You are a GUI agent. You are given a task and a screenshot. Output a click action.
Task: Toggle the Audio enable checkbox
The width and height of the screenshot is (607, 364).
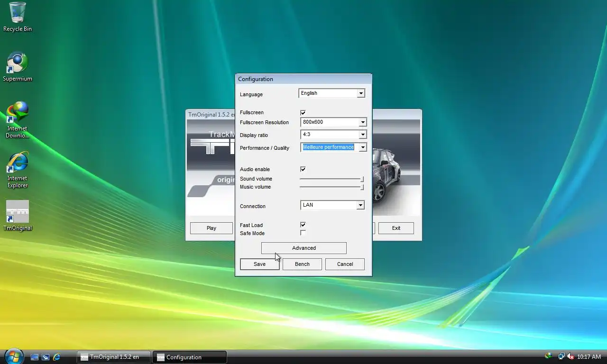303,169
